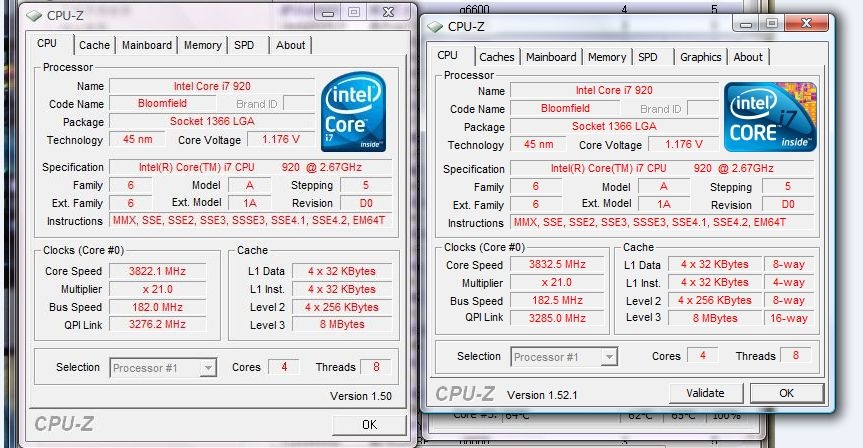Open the Cache tab in CPU-Z 1.50 window
This screenshot has width=863, height=448.
point(94,45)
